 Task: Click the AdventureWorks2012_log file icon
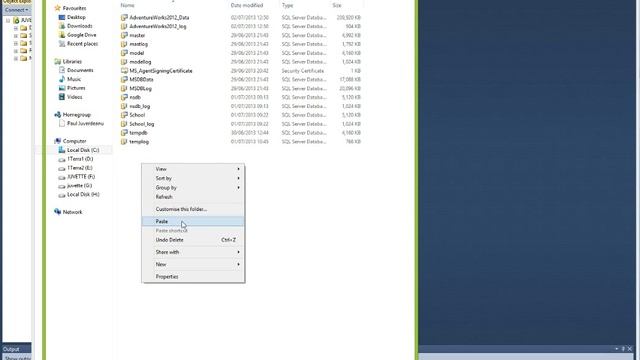click(124, 27)
